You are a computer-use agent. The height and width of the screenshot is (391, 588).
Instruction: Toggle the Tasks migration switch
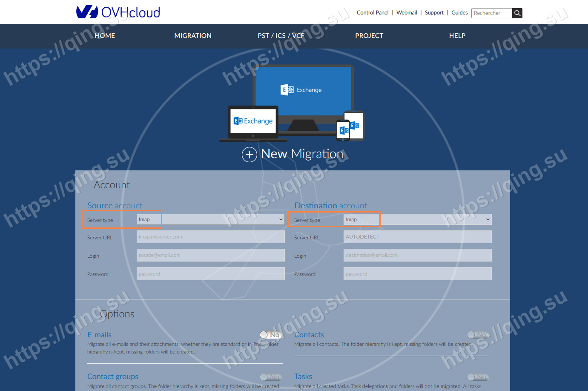click(478, 377)
